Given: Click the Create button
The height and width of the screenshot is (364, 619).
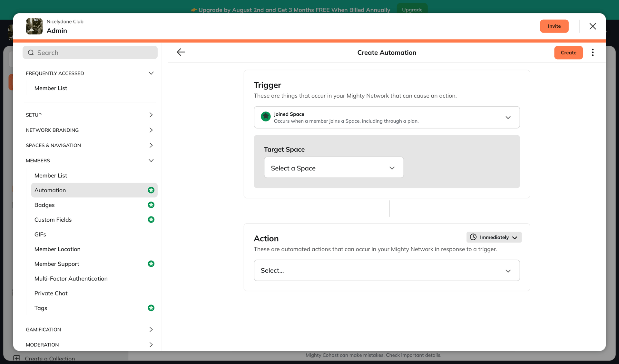Looking at the screenshot, I should [x=568, y=52].
